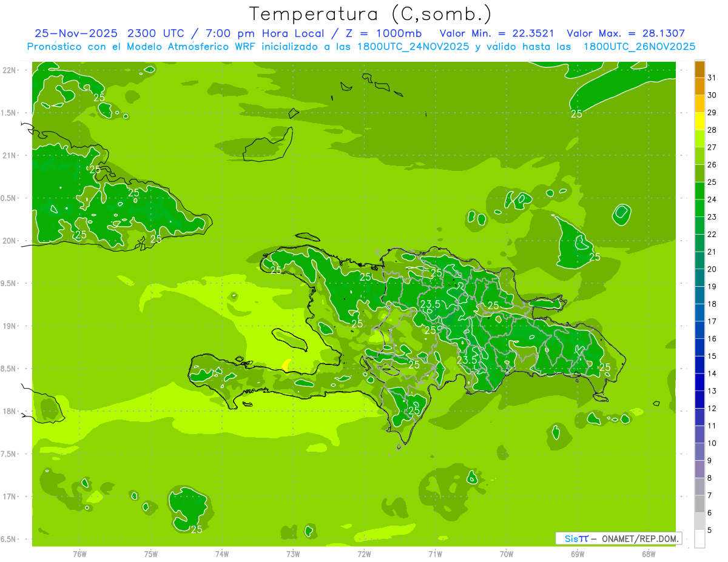Click the "16" color scale label

pyautogui.click(x=712, y=339)
